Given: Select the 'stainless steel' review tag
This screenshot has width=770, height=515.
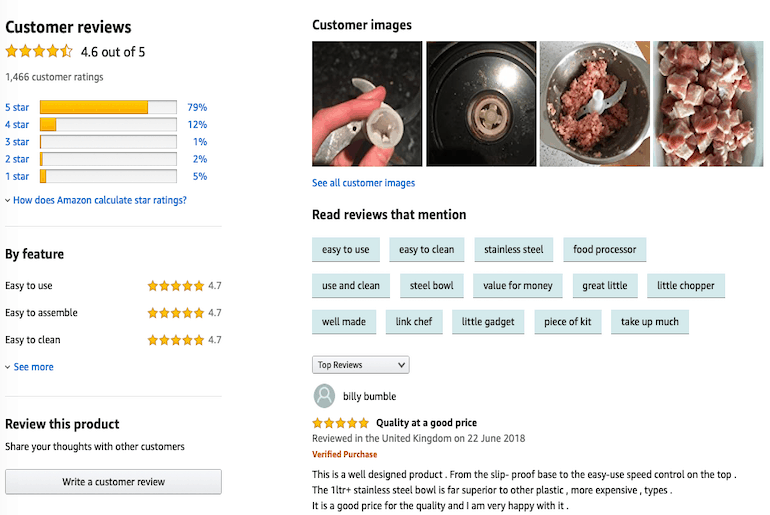Looking at the screenshot, I should (x=513, y=249).
